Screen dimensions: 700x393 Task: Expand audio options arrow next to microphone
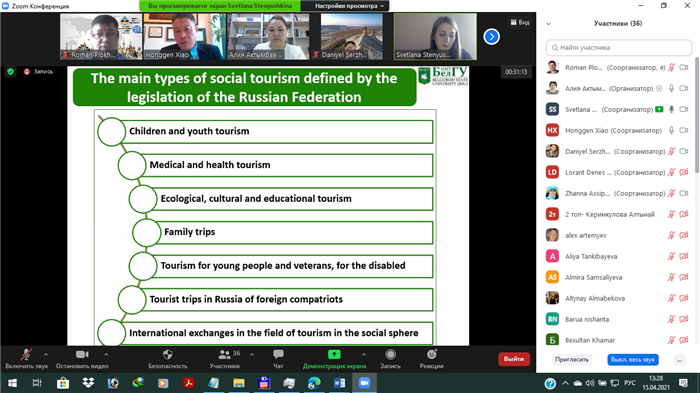46,355
